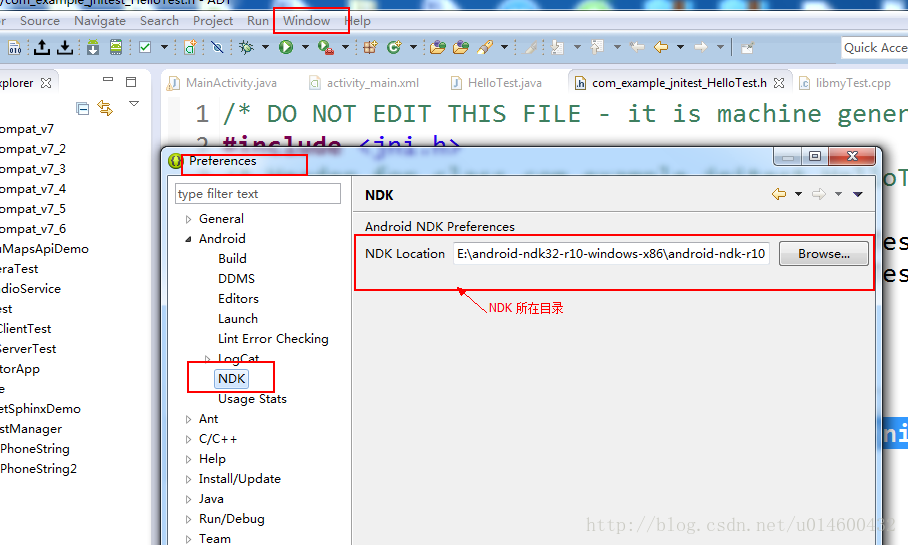Switch to activity_main.xml editor tab
The image size is (908, 545).
point(364,83)
